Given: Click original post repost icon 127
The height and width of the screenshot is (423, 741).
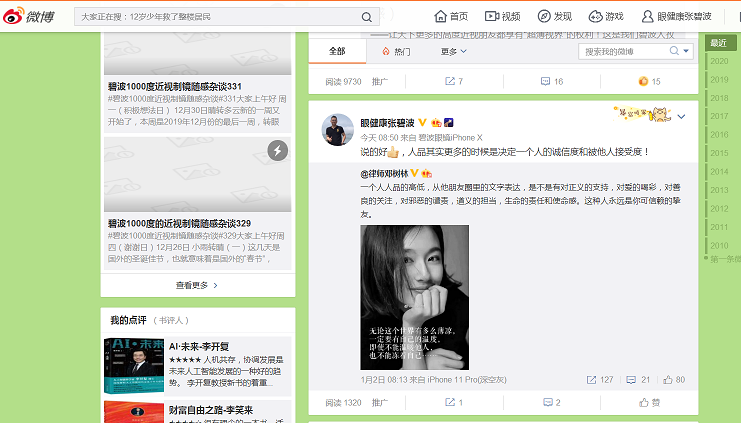Looking at the screenshot, I should pos(600,380).
